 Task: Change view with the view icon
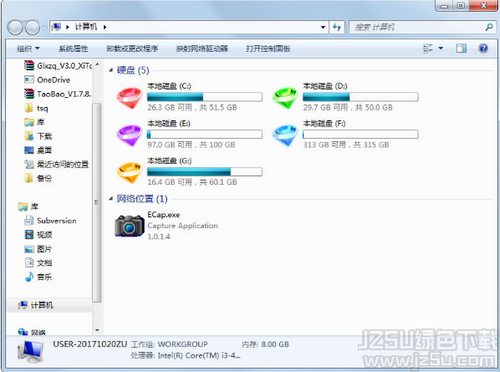click(x=428, y=49)
